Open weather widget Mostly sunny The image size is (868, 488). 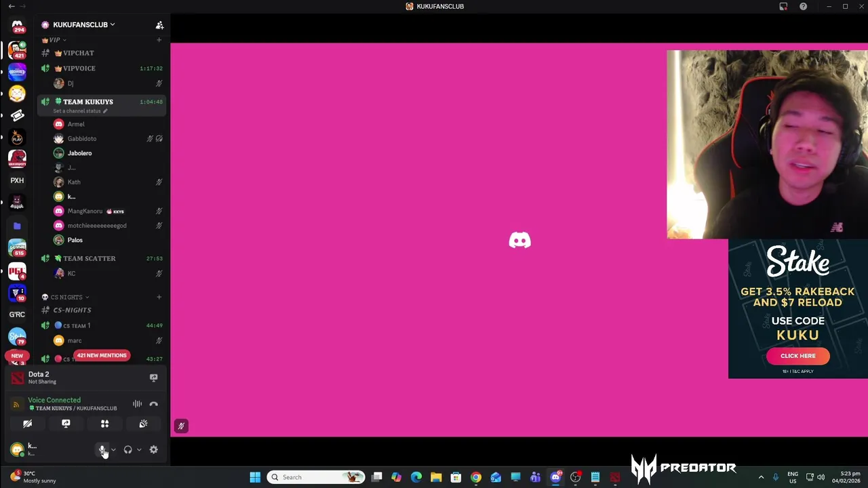click(x=33, y=477)
